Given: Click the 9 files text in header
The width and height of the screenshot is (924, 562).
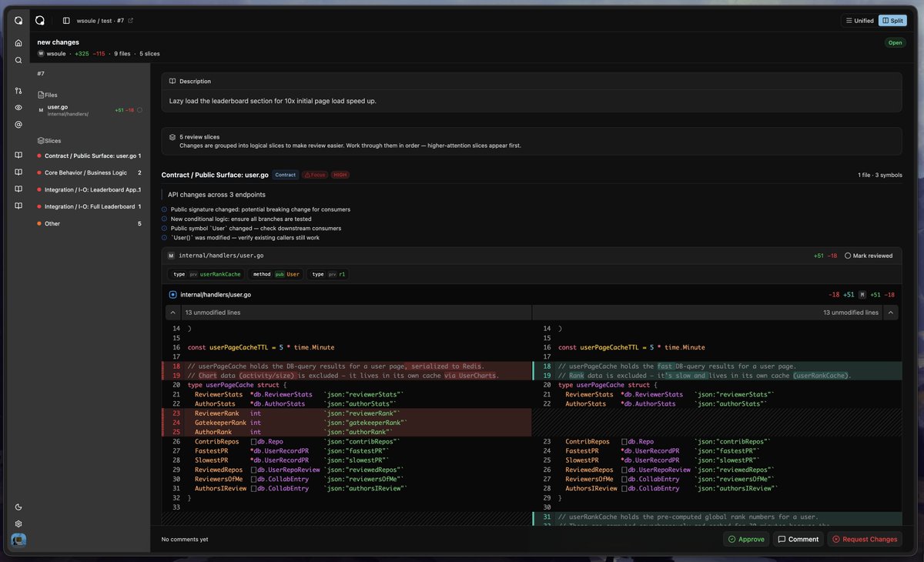Looking at the screenshot, I should pyautogui.click(x=122, y=54).
